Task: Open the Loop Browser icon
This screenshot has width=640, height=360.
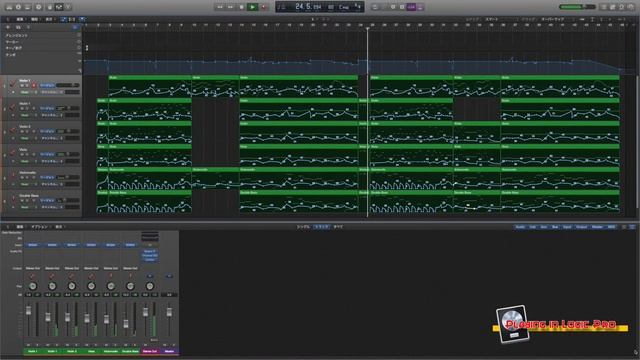Action: (622, 7)
